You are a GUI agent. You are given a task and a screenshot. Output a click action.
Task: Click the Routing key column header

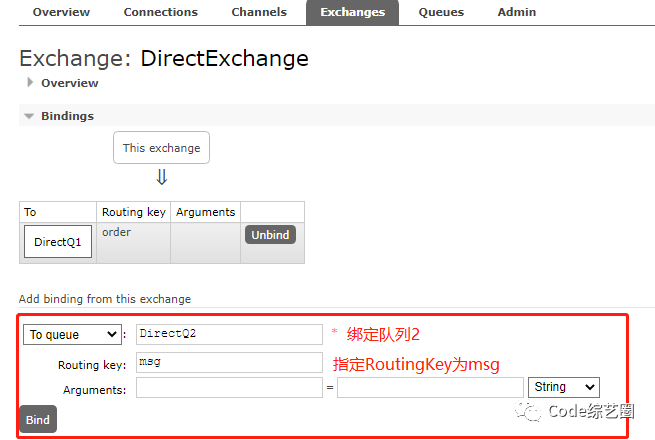pyautogui.click(x=134, y=212)
